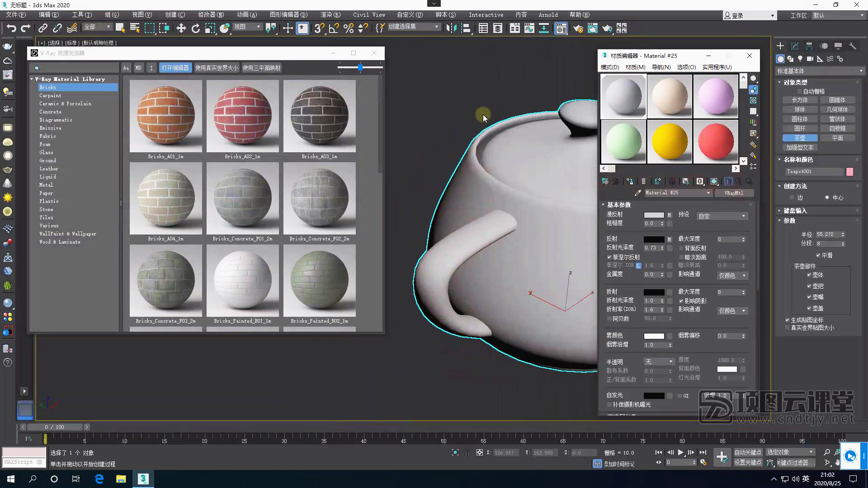Collapse V-Ray Material Library tree
The image size is (868, 488).
click(x=32, y=79)
